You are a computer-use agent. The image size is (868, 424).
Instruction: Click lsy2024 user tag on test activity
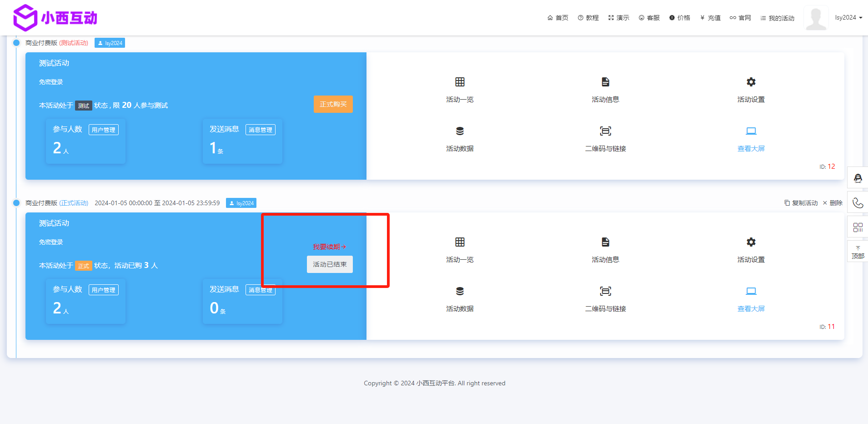point(110,43)
